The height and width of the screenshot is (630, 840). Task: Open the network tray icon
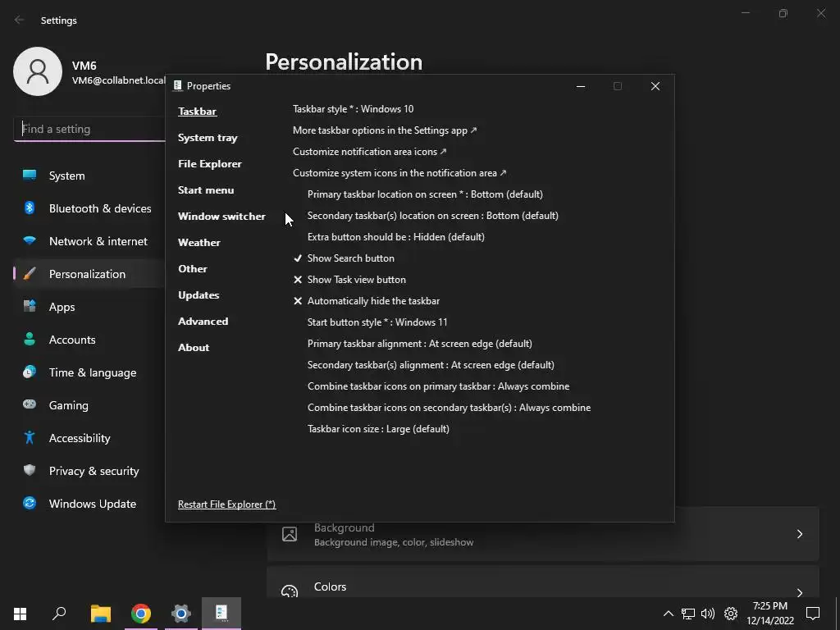tap(688, 614)
